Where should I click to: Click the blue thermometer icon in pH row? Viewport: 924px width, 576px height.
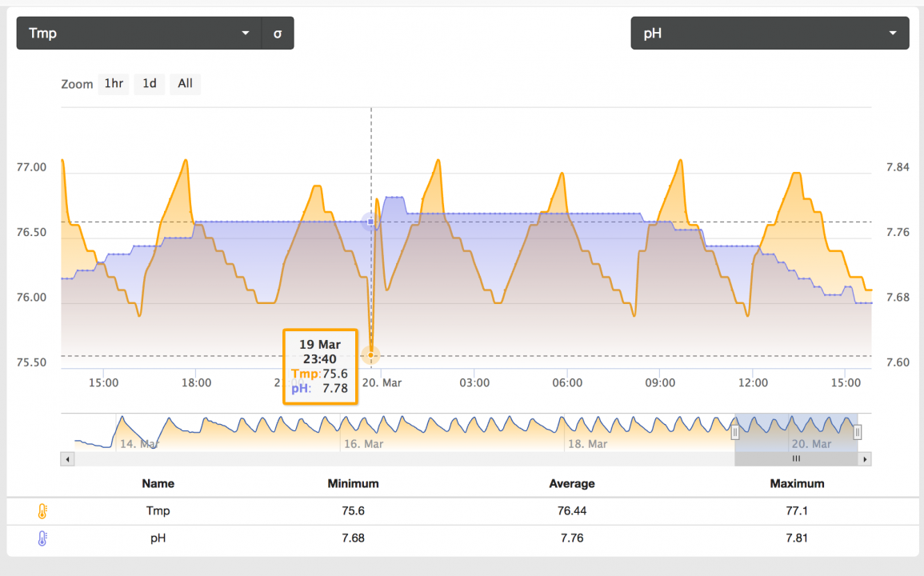pyautogui.click(x=42, y=538)
